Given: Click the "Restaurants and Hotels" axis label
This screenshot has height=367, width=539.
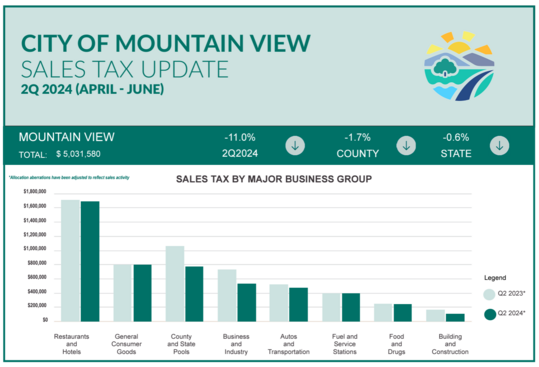Looking at the screenshot, I should (x=72, y=344).
